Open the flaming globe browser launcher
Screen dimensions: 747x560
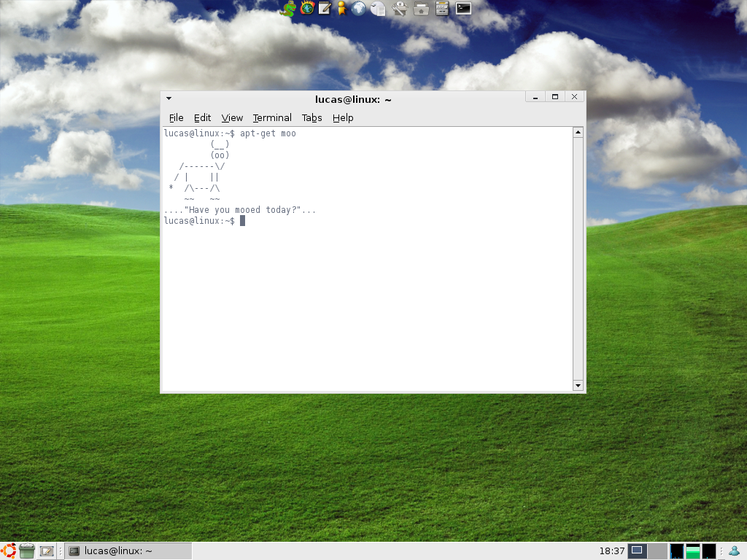pos(307,8)
